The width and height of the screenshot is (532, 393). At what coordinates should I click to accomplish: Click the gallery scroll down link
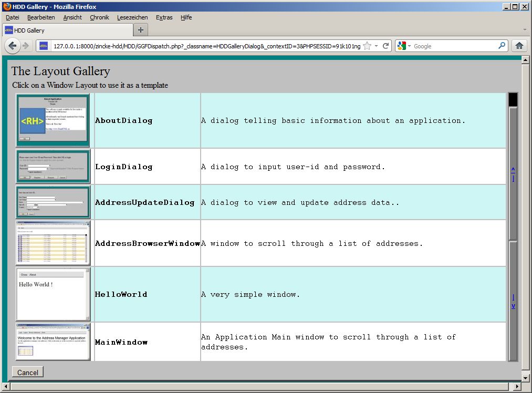[x=513, y=301]
